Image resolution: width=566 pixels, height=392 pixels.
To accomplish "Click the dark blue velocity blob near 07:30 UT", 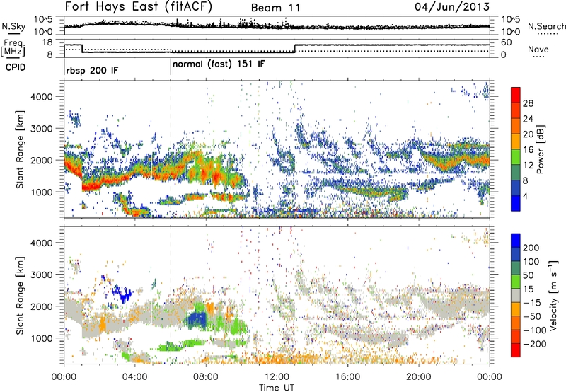I will [x=197, y=320].
